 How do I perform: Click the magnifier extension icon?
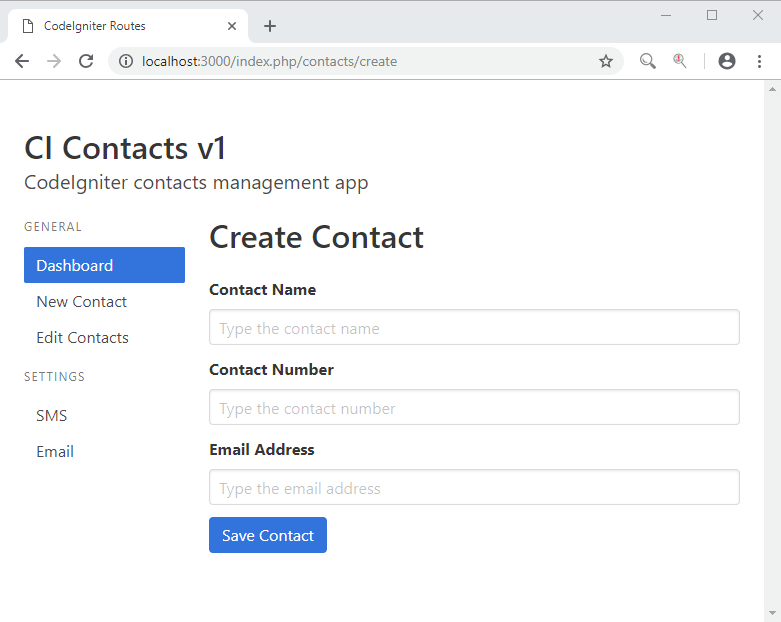click(x=648, y=61)
